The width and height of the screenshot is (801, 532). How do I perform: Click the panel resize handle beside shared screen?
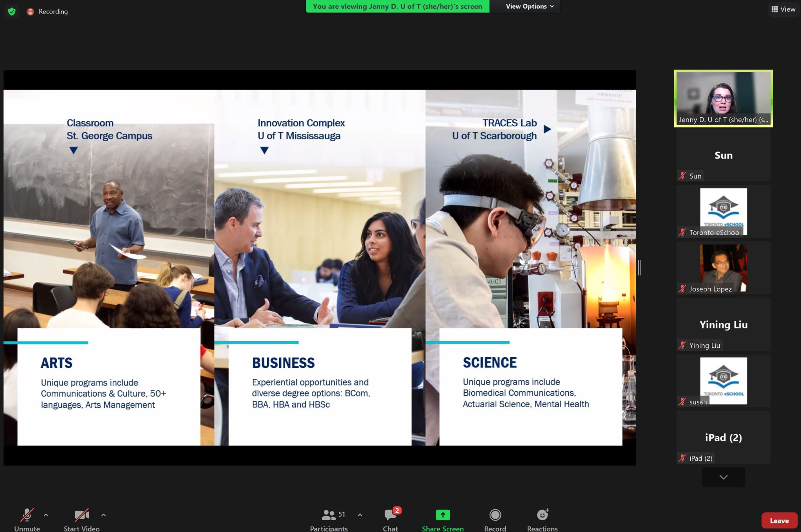[x=639, y=268]
